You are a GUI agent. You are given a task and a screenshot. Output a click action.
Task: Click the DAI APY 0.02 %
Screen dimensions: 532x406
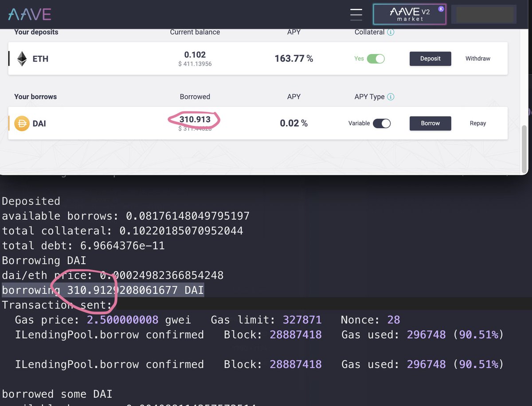(294, 123)
